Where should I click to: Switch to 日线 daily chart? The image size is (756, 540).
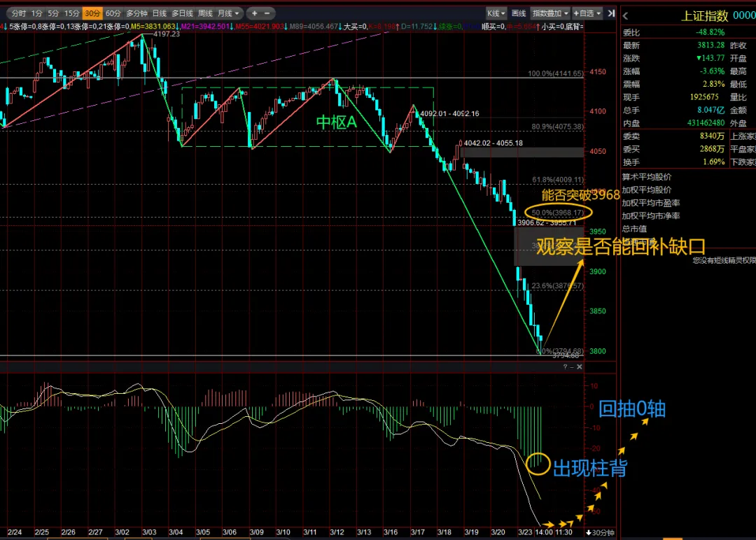[159, 13]
